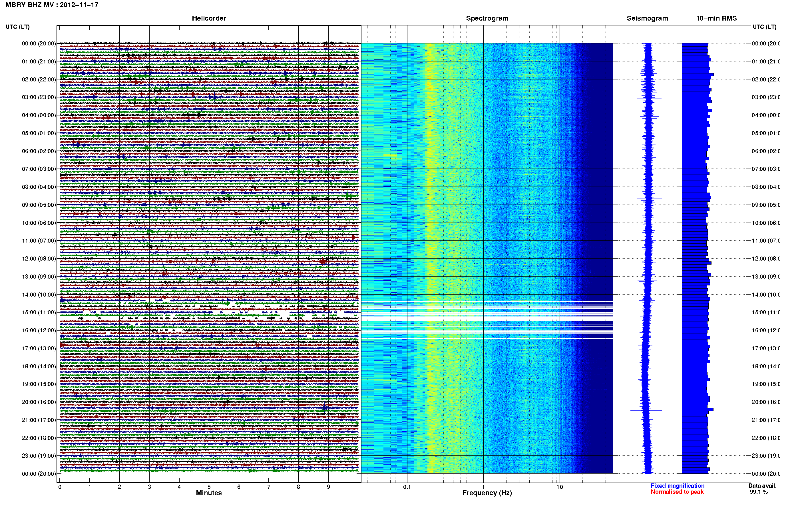Select the '0.1' tick on the Frequency axis
The image size is (812, 508).
tap(407, 487)
